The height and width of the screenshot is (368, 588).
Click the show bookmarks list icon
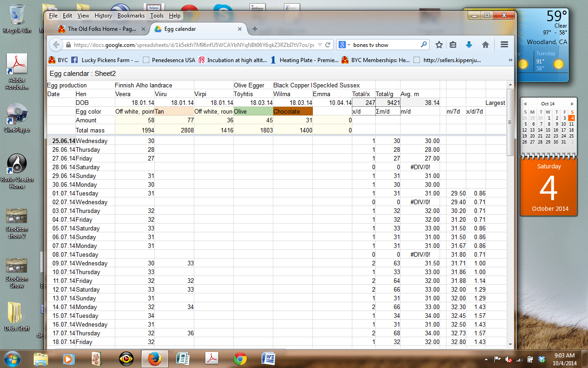coord(453,45)
